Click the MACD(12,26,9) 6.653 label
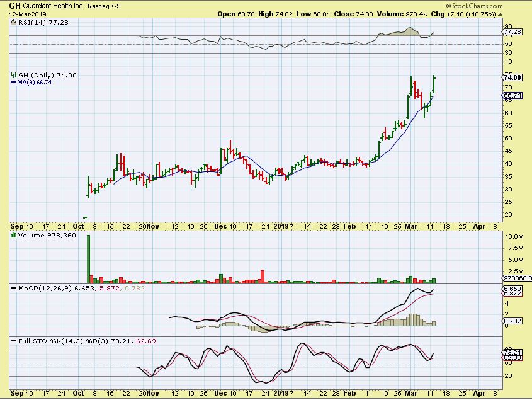The height and width of the screenshot is (400, 532). pos(57,289)
